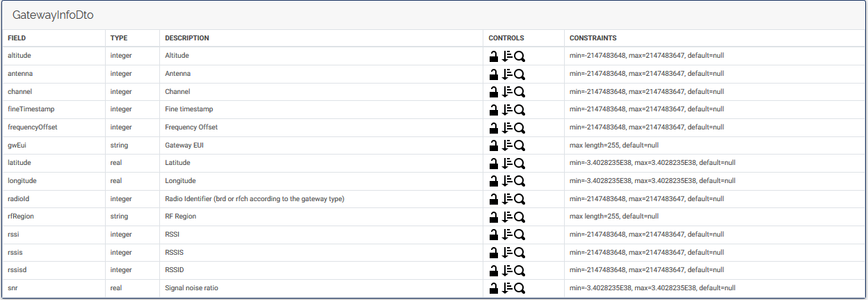868x300 pixels.
Task: Click the unlock icon in frequencyOffset row
Action: click(494, 127)
